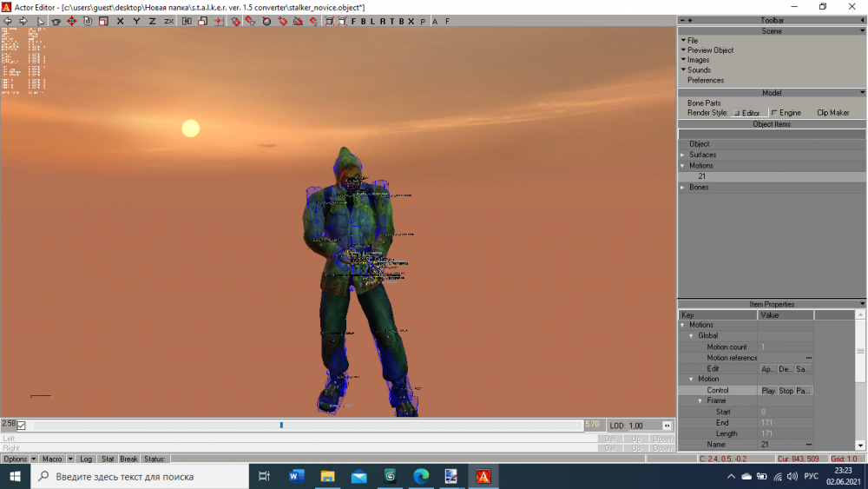Toggle the first snap magnet icon
The width and height of the screenshot is (868, 489).
pos(235,21)
